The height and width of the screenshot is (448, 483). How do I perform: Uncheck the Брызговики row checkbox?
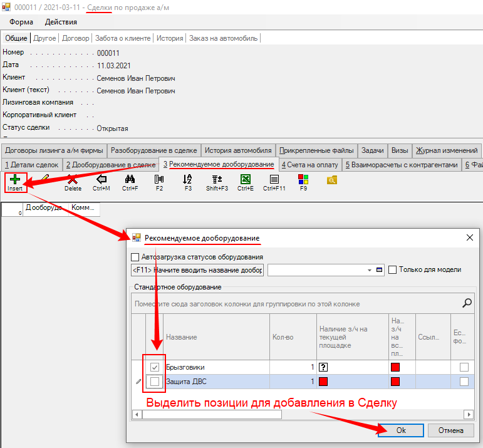point(155,367)
